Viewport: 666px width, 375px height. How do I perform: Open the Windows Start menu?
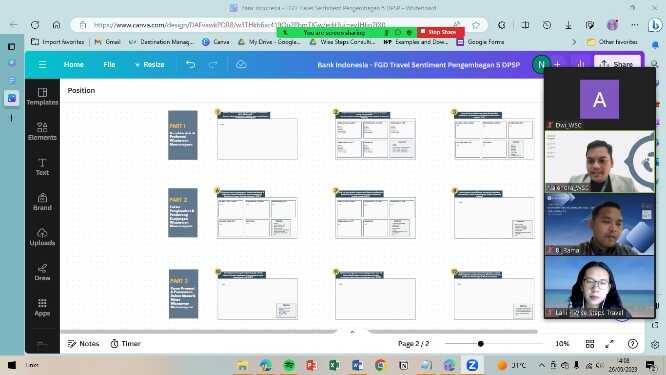[x=12, y=365]
